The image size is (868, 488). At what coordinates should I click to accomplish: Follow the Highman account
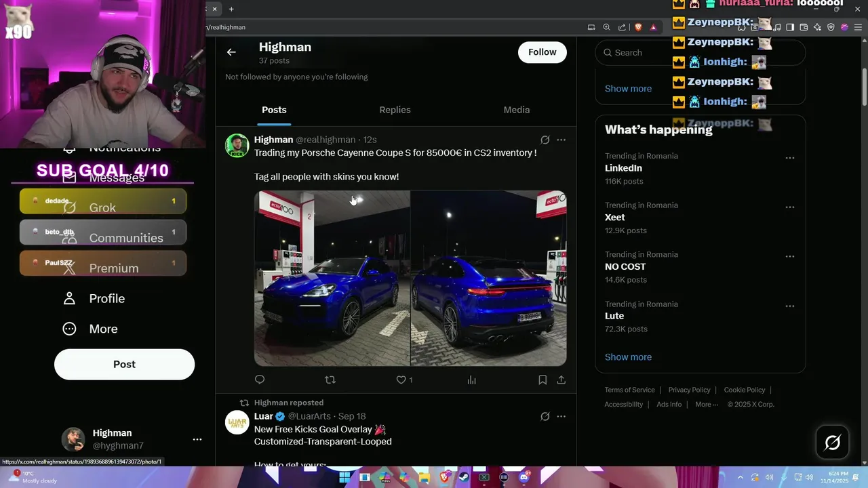click(x=542, y=52)
